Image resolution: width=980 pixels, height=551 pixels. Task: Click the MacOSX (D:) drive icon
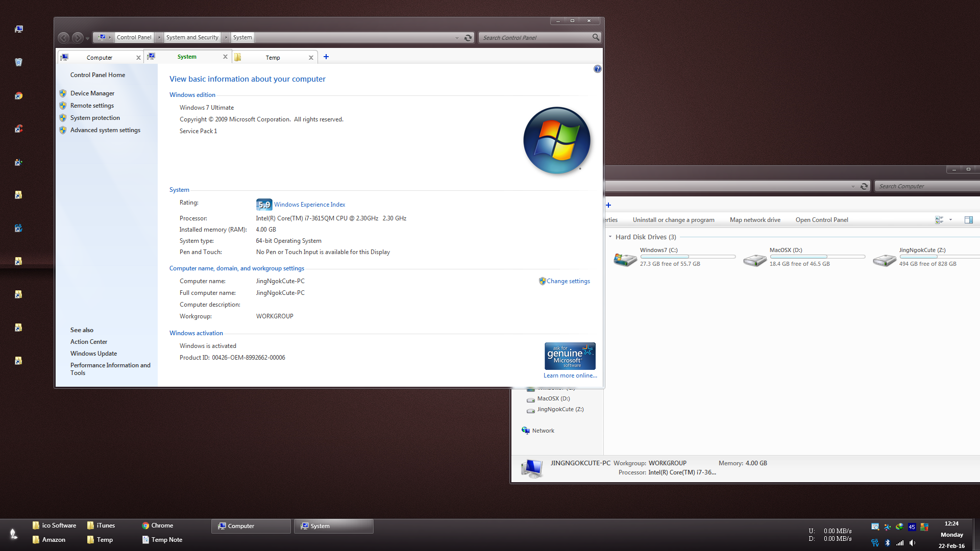[754, 260]
